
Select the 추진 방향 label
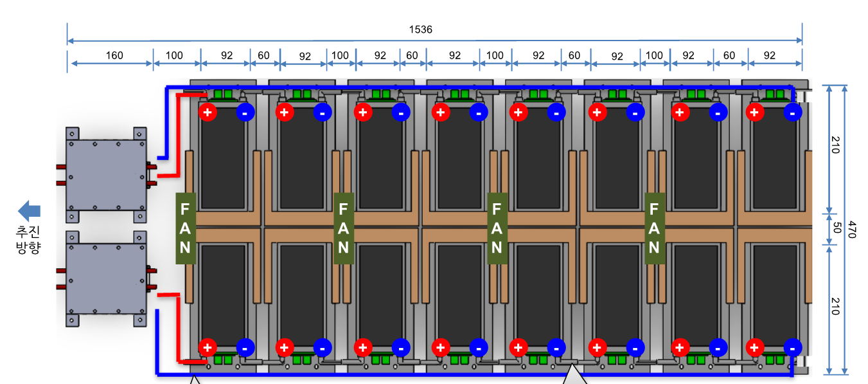(28, 240)
